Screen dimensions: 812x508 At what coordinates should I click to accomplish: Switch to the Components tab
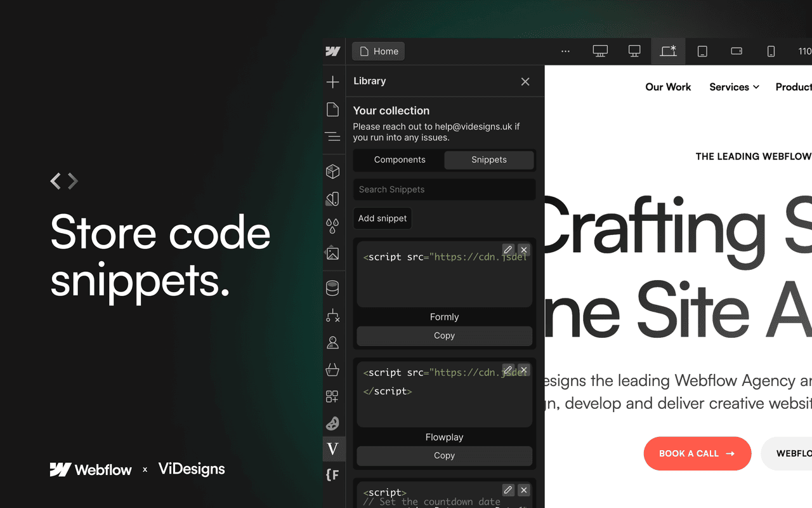(400, 159)
